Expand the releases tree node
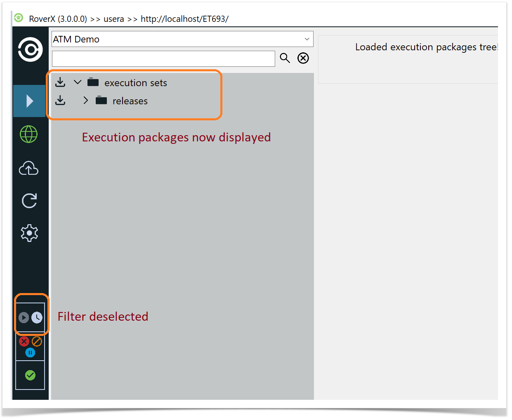Viewport: 512px width, 420px height. [85, 101]
